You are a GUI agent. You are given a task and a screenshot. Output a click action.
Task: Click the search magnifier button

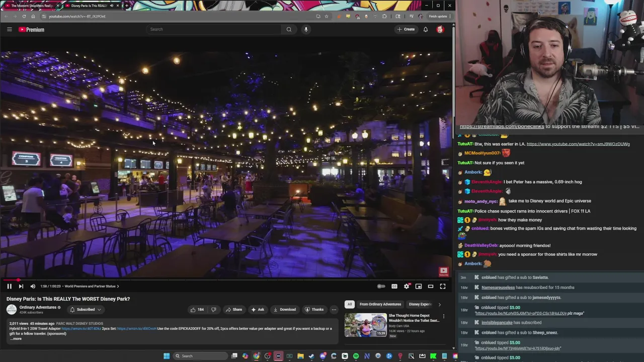(x=289, y=29)
